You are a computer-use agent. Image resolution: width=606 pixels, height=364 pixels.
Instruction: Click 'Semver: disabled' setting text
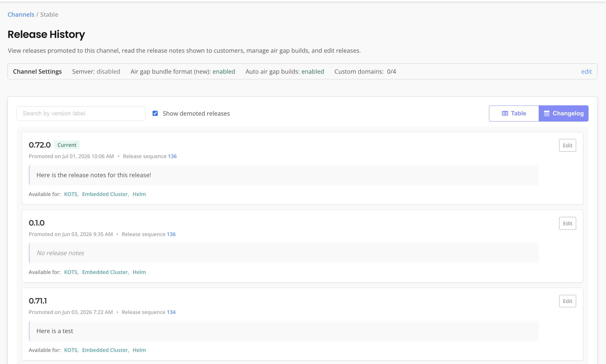96,72
